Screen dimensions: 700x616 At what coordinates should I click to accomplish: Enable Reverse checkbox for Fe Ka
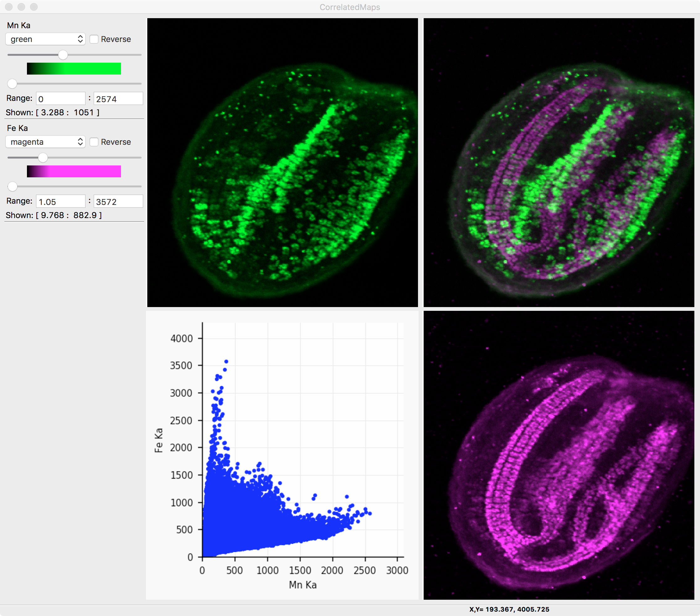[x=94, y=142]
